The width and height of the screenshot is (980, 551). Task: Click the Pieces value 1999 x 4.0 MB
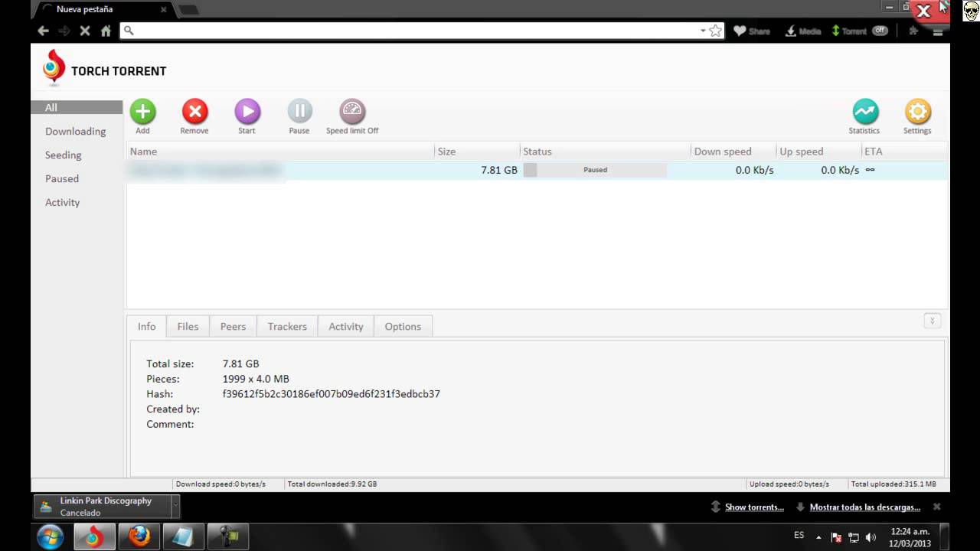pyautogui.click(x=256, y=379)
